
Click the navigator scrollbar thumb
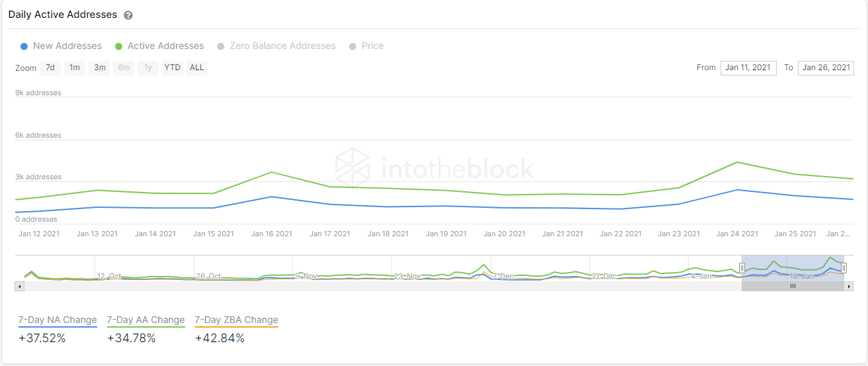click(x=793, y=287)
